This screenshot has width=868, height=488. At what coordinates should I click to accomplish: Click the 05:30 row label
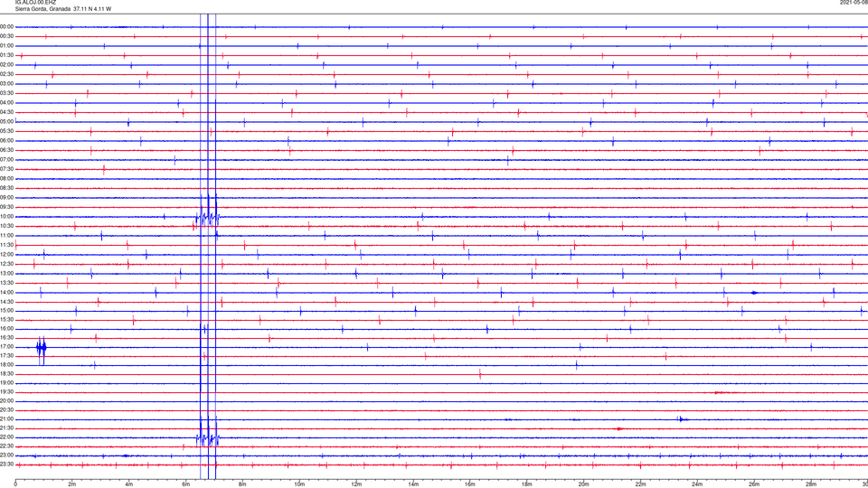tap(7, 131)
